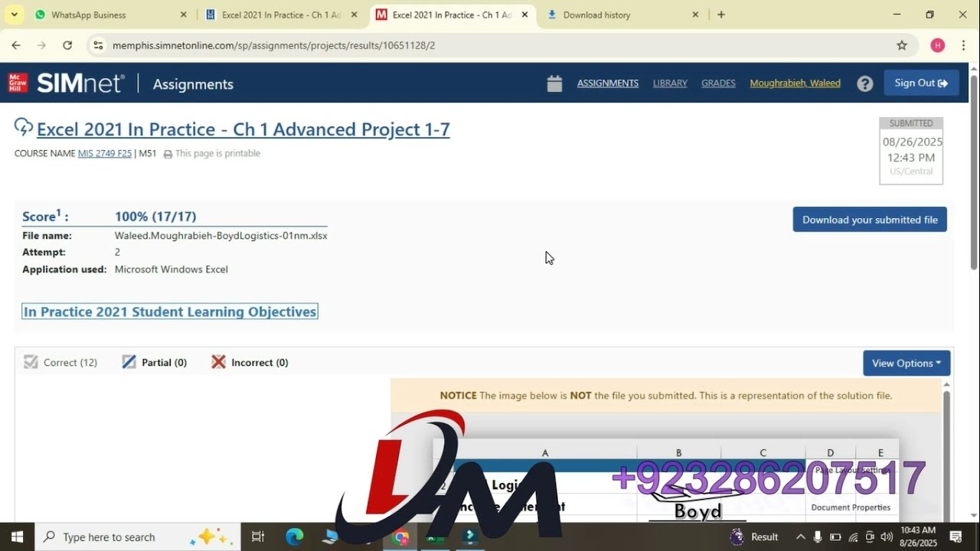
Task: Click the submitted date 08/26/2025
Action: coord(913,142)
